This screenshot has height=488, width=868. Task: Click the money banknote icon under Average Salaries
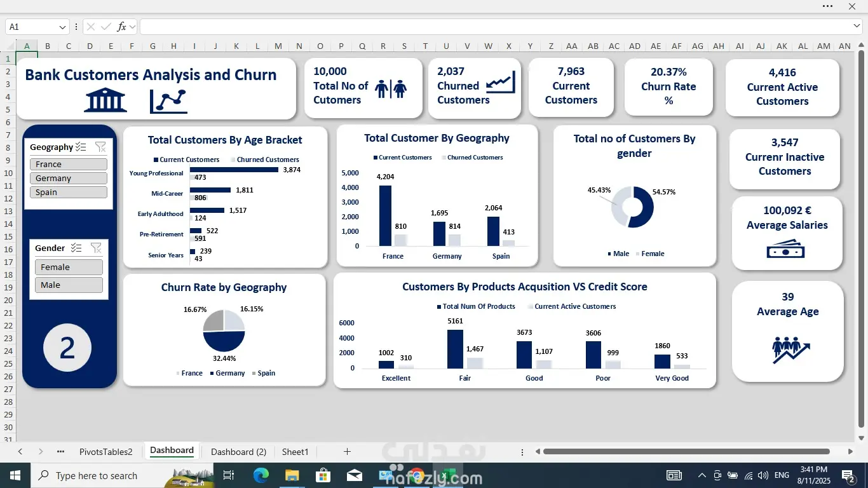(785, 249)
